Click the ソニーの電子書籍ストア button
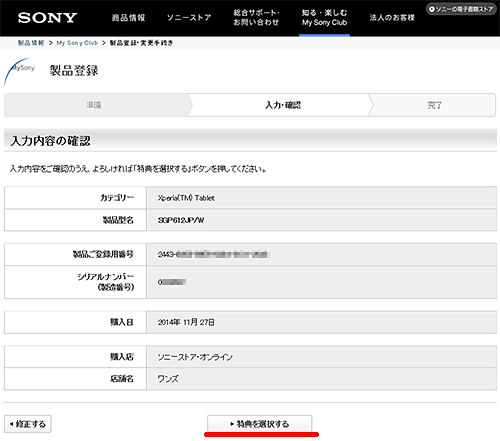The width and height of the screenshot is (500, 441). (x=461, y=9)
